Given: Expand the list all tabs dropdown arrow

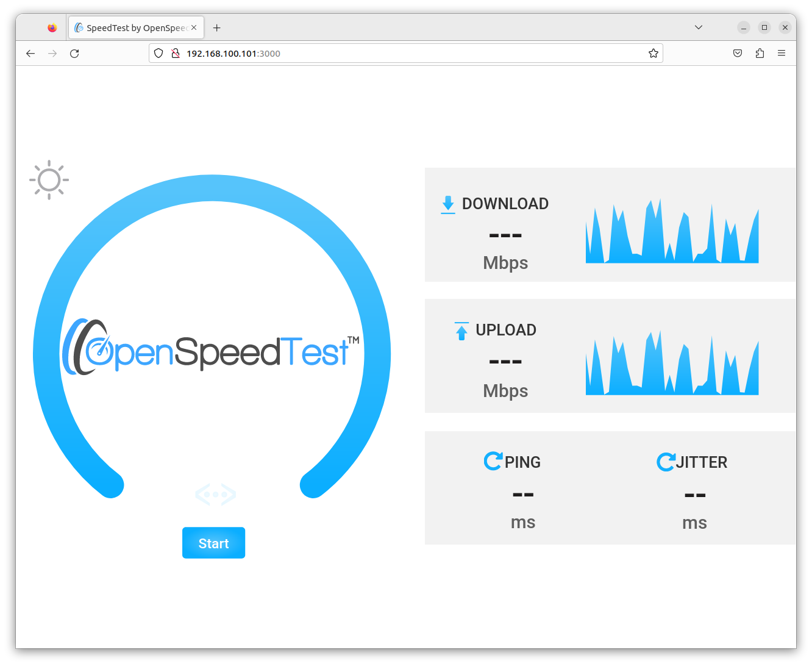Looking at the screenshot, I should (699, 27).
